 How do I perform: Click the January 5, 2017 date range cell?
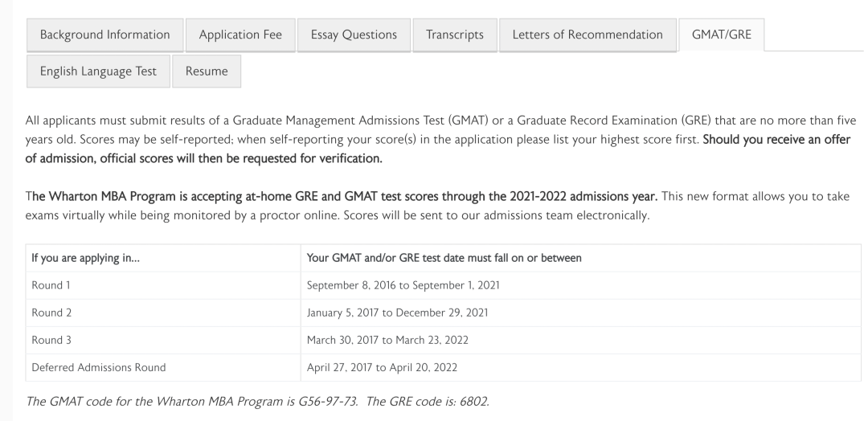tap(398, 313)
